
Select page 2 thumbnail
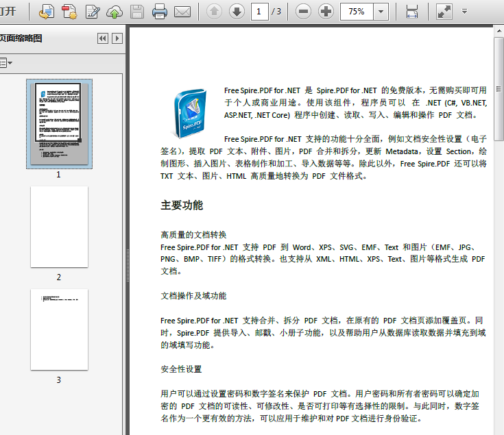tap(59, 227)
